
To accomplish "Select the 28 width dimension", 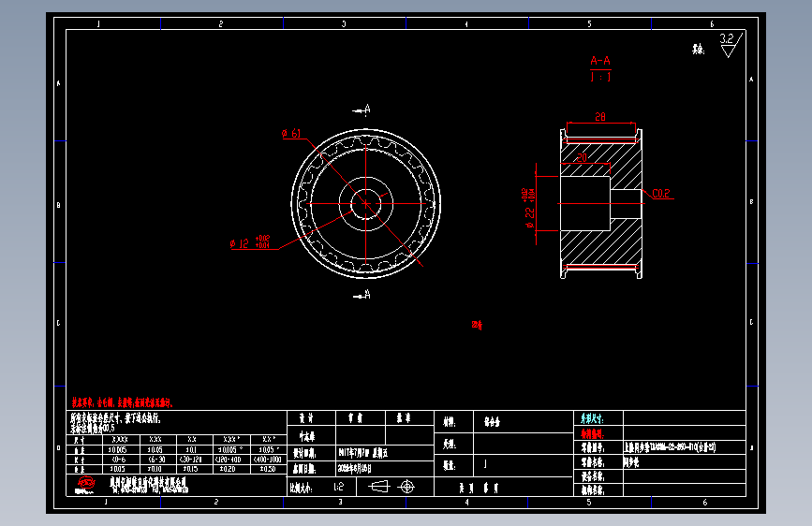I will pos(600,117).
